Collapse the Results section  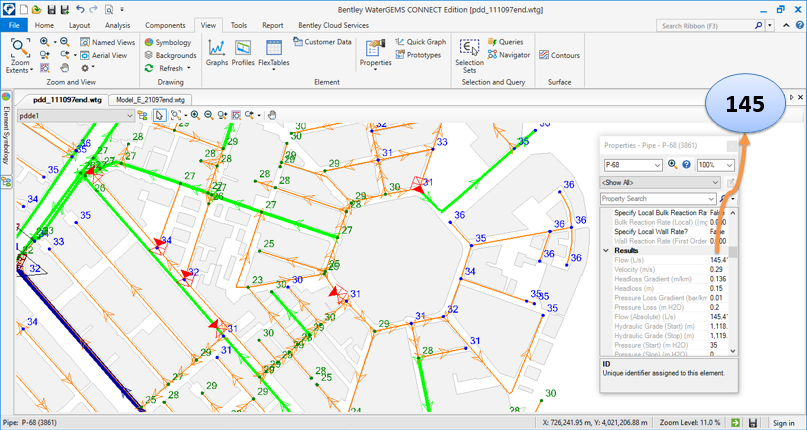(606, 251)
